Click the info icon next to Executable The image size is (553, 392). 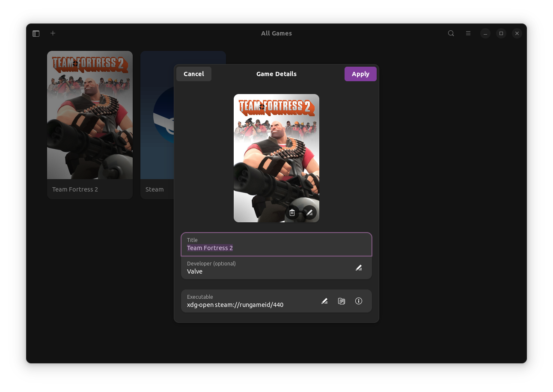click(x=359, y=301)
